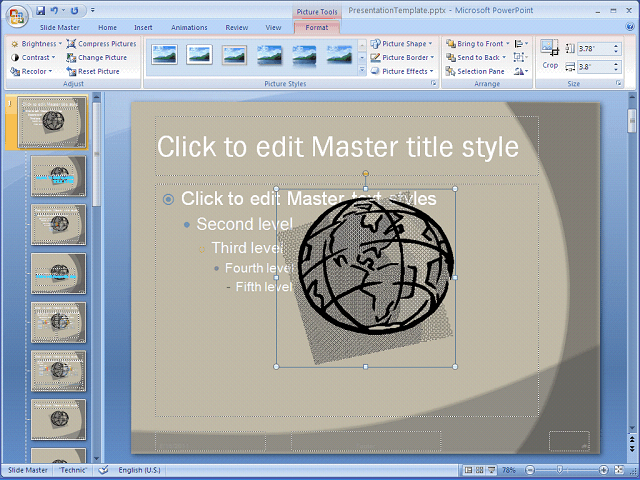
Task: Open the View tab
Action: [x=273, y=27]
